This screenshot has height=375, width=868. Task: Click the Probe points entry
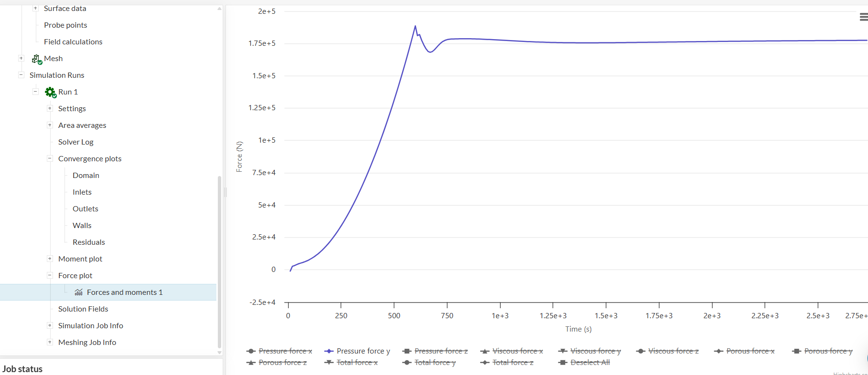click(65, 25)
